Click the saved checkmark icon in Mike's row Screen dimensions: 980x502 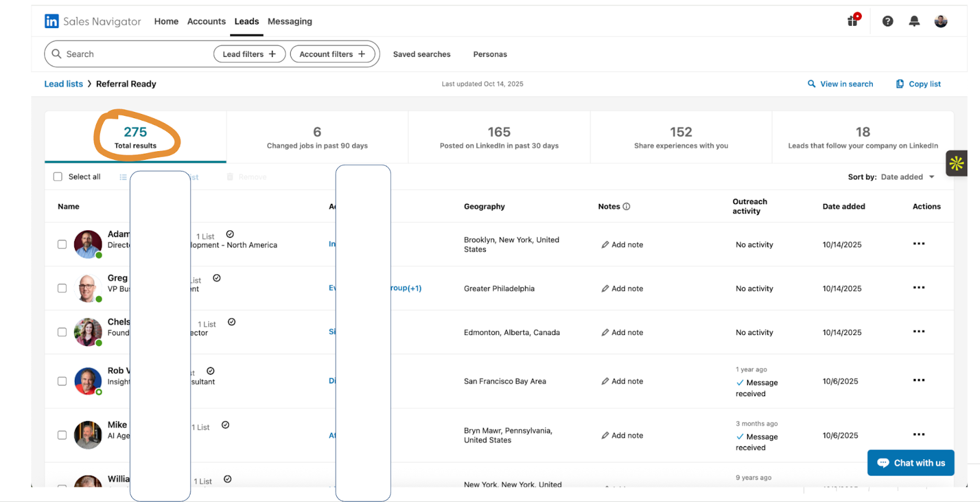[225, 425]
